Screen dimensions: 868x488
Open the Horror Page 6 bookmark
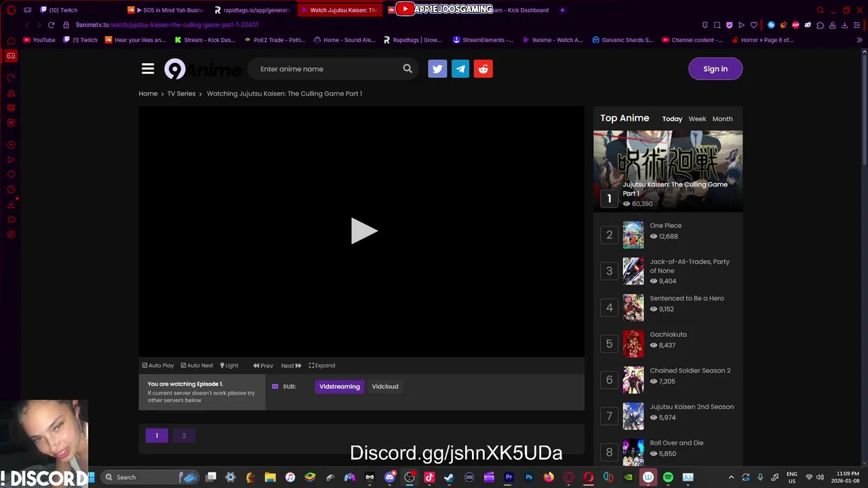762,40
